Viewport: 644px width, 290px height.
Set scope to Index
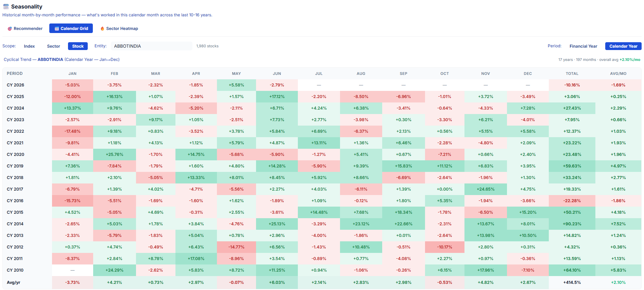(29, 46)
